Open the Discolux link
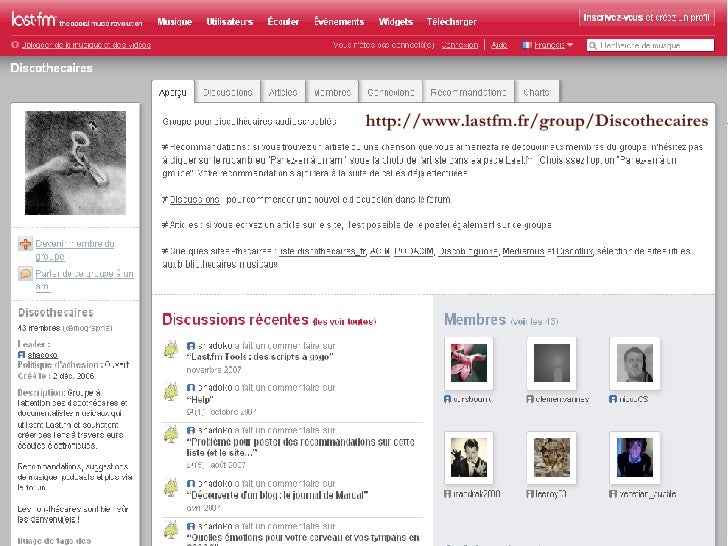 [575, 251]
